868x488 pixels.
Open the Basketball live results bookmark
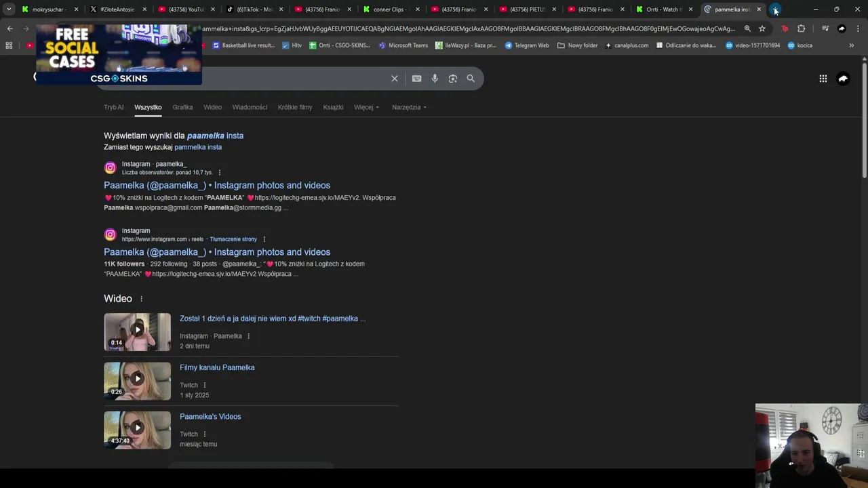243,45
